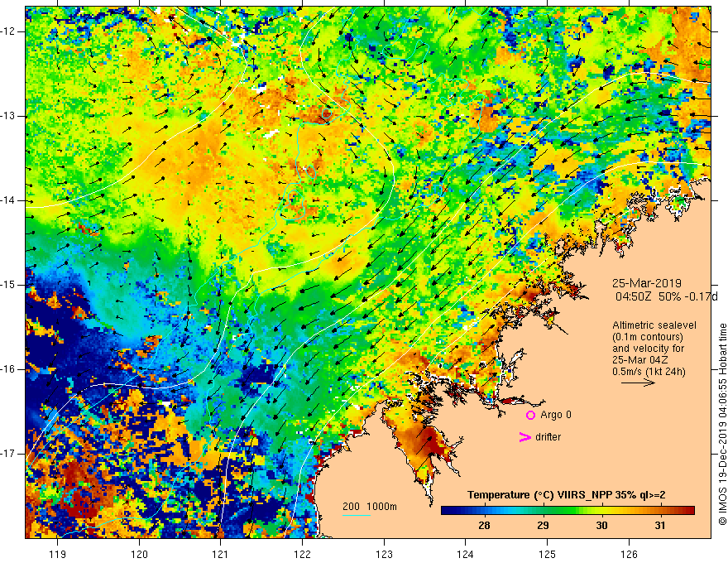This screenshot has width=728, height=563.
Task: Click the '29' label on the temperature scale
Action: click(x=543, y=526)
